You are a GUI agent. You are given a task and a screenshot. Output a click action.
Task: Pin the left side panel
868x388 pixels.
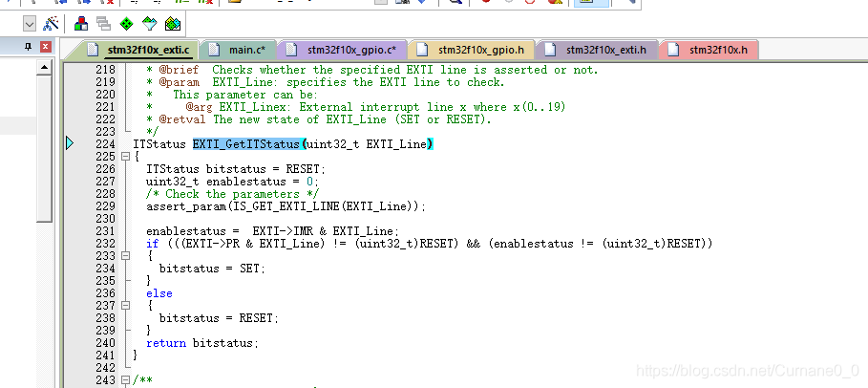pyautogui.click(x=29, y=47)
